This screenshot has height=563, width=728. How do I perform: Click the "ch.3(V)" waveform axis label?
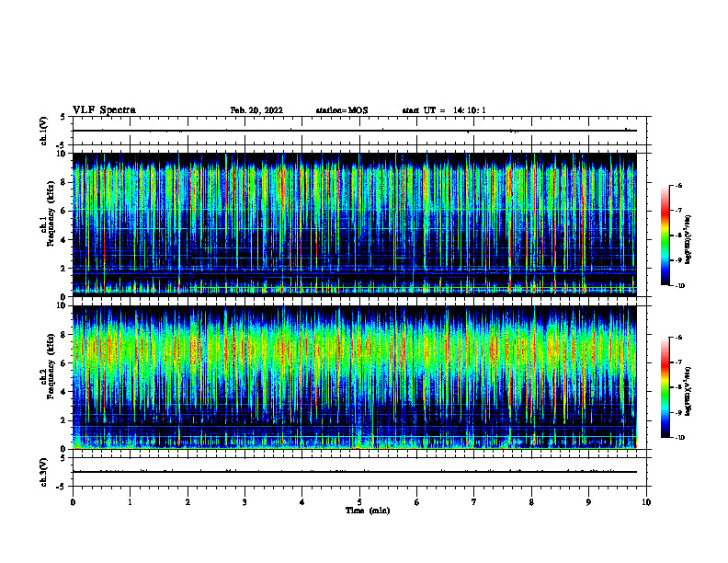[44, 472]
